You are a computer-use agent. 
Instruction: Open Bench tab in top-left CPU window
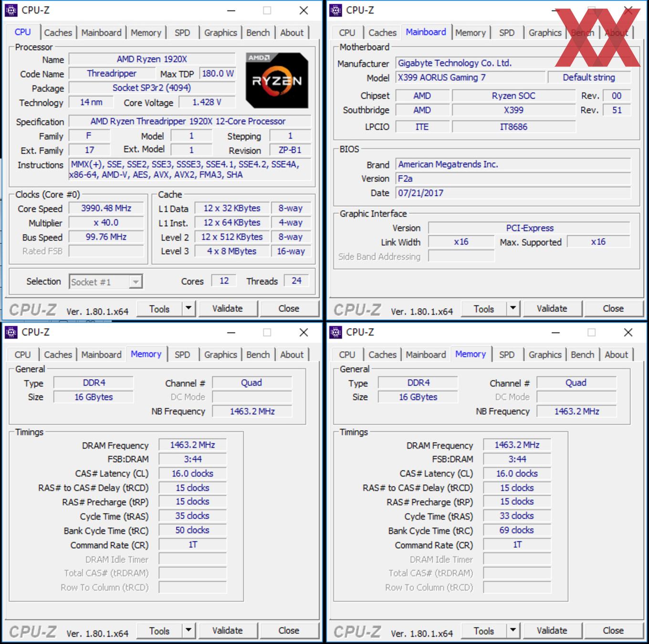[258, 32]
